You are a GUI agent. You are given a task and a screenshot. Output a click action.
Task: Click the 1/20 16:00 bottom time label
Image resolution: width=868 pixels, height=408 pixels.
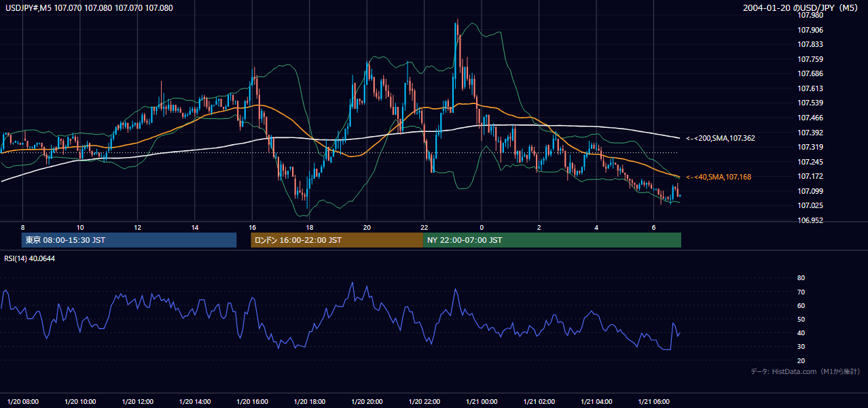pyautogui.click(x=252, y=401)
